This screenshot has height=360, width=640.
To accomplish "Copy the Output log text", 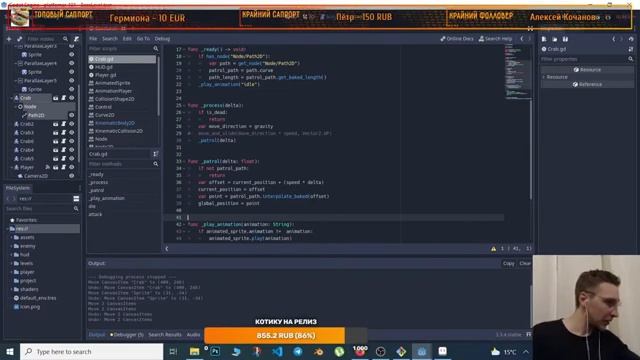I will click(x=509, y=263).
